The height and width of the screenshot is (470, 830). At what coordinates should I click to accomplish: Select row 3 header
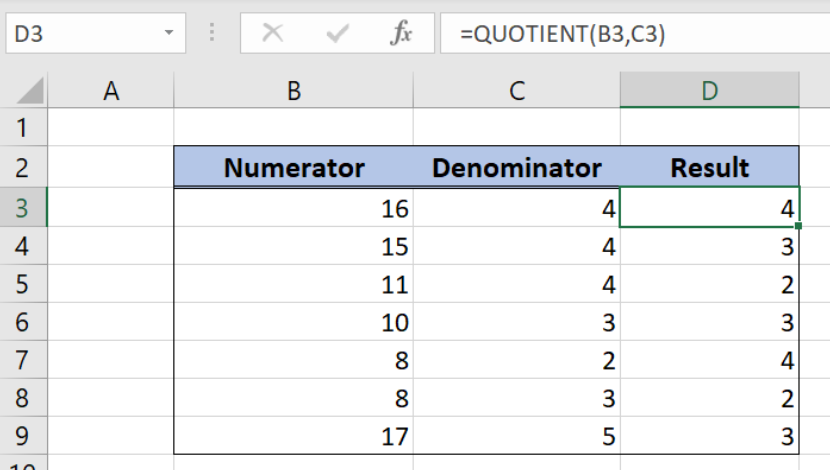(x=23, y=207)
